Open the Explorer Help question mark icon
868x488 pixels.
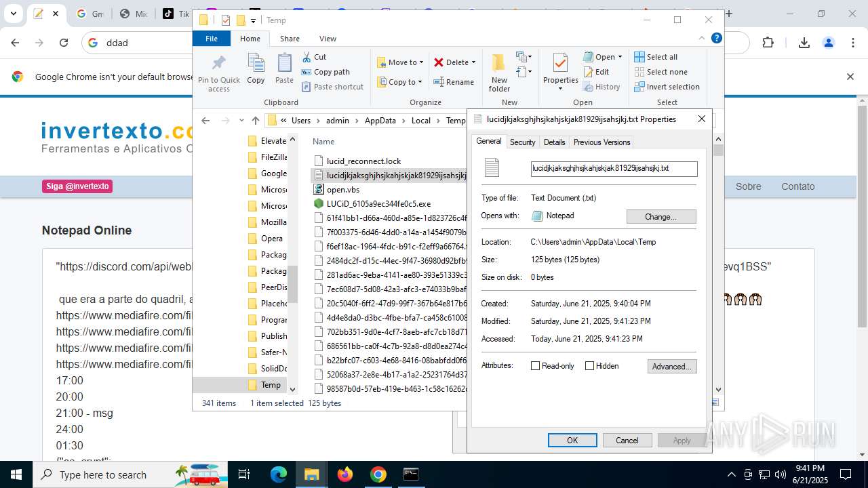coord(716,38)
